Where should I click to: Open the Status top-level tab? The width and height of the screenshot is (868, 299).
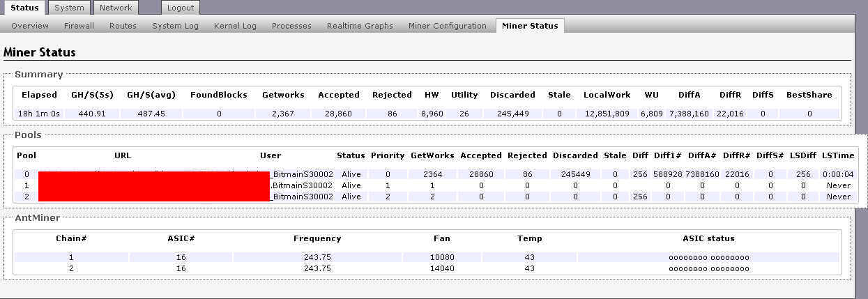tap(24, 8)
